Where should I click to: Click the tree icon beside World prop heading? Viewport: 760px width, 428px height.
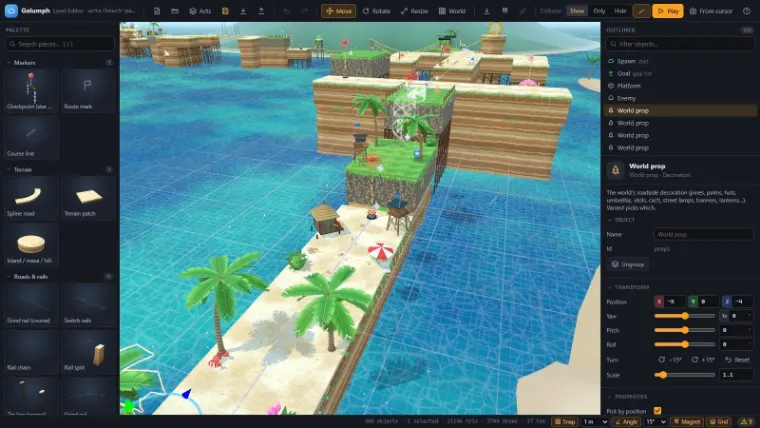615,170
